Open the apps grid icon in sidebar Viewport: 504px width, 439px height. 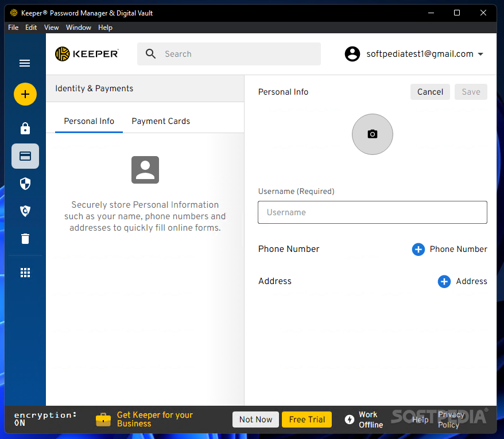[x=25, y=273]
